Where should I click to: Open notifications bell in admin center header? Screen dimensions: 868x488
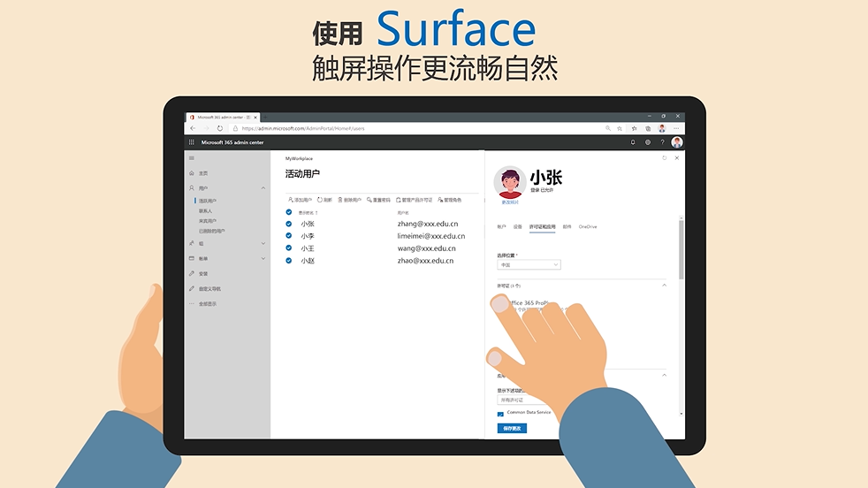click(633, 142)
